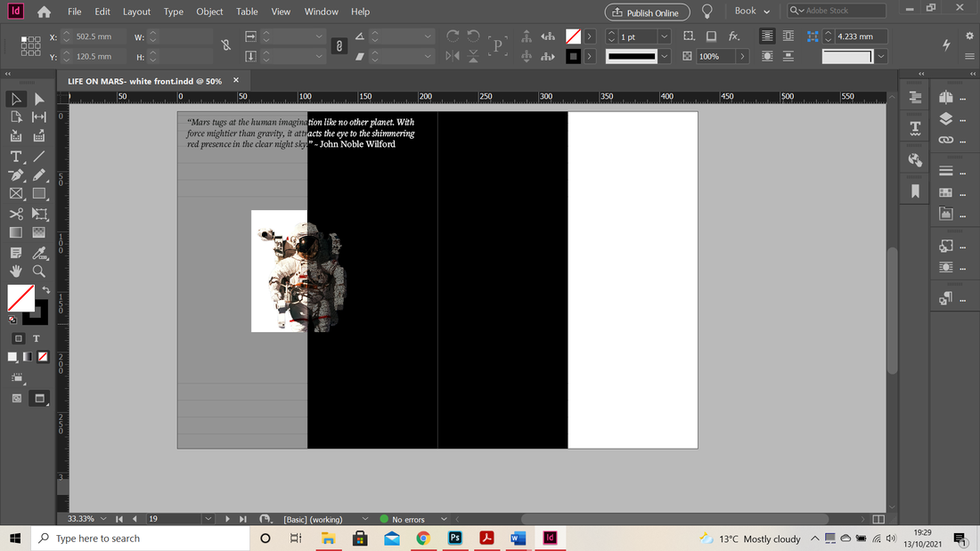This screenshot has height=551, width=980.
Task: Click the Quick Apply lightning icon
Action: tap(946, 45)
